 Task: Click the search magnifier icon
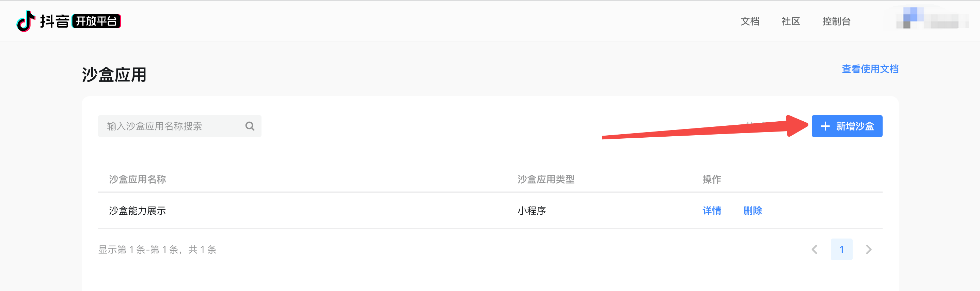(250, 126)
